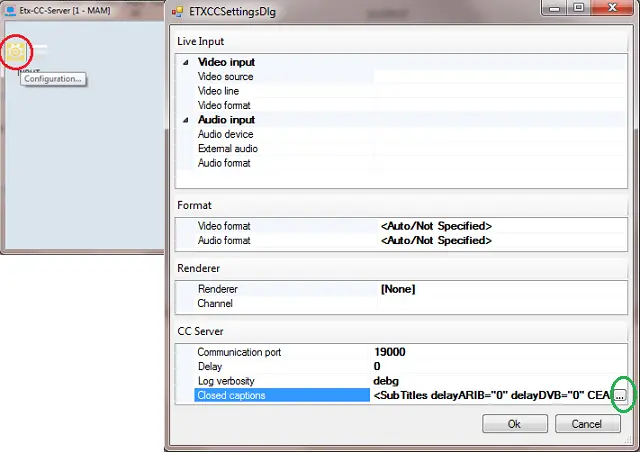
Task: Click the Log verbosity value debg
Action: [x=386, y=381]
